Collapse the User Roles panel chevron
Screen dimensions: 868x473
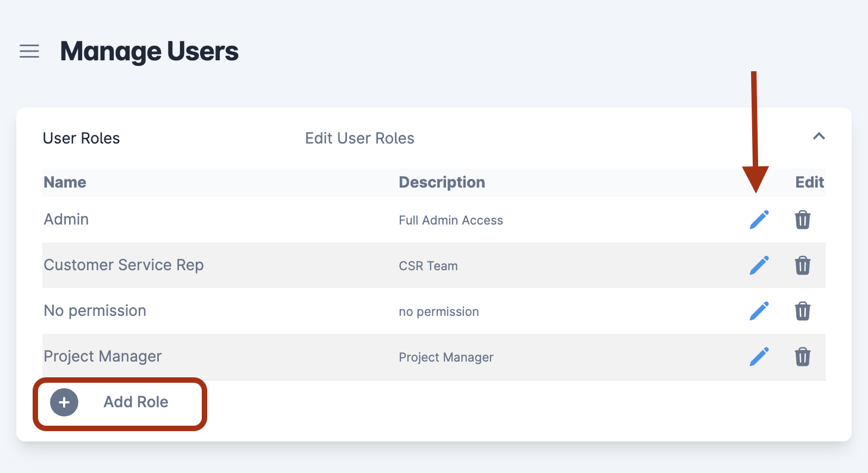click(x=819, y=136)
